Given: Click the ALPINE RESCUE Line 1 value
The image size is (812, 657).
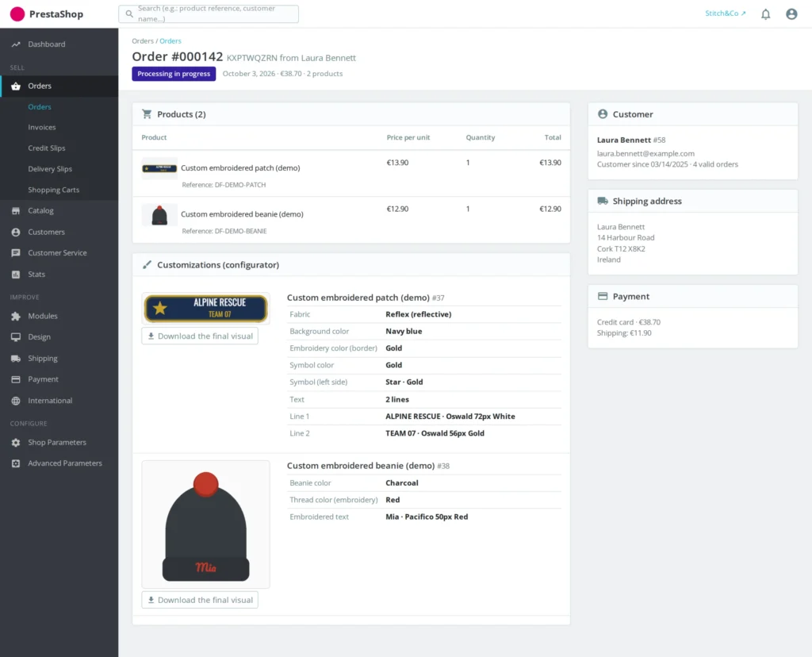Looking at the screenshot, I should [450, 417].
